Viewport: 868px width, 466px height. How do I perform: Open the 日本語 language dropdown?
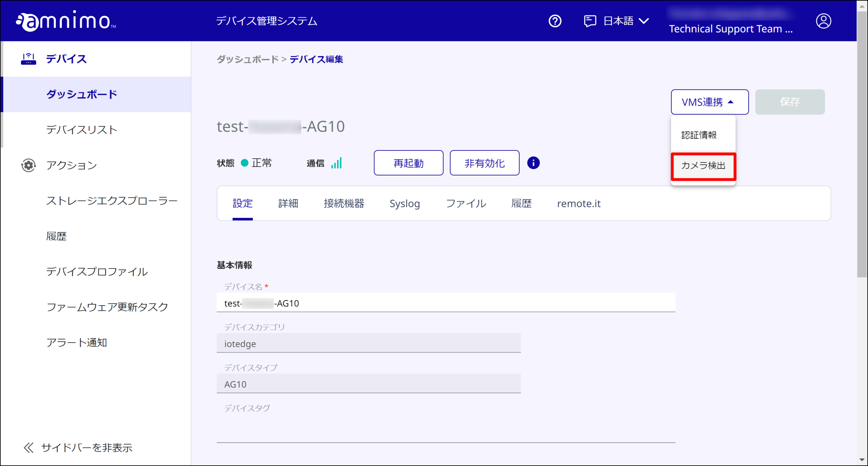pyautogui.click(x=626, y=21)
